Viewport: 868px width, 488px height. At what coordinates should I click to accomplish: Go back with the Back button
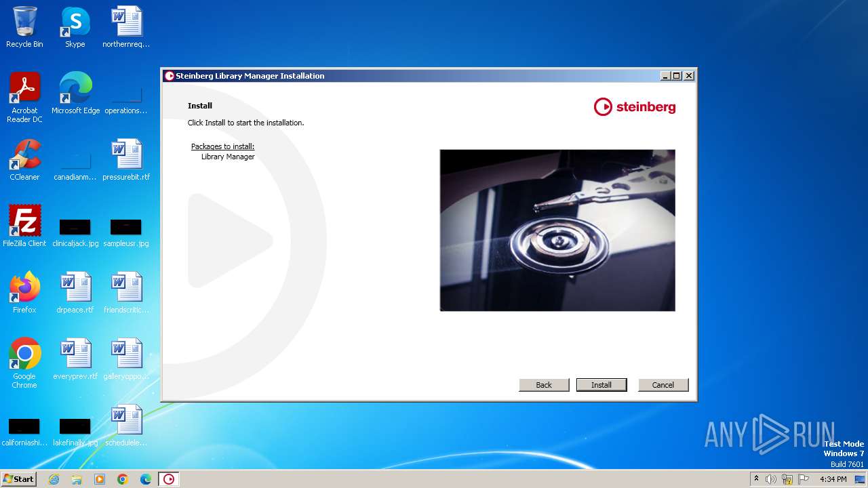pos(544,385)
